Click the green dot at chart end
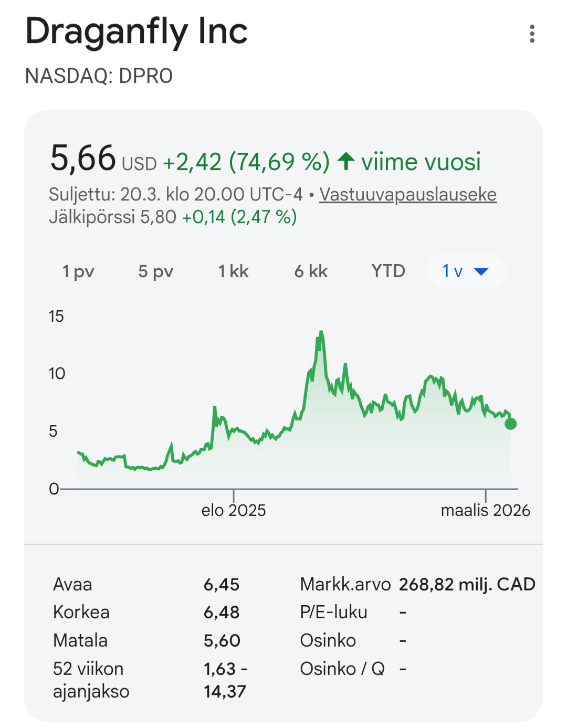This screenshot has height=728, width=567. (510, 424)
